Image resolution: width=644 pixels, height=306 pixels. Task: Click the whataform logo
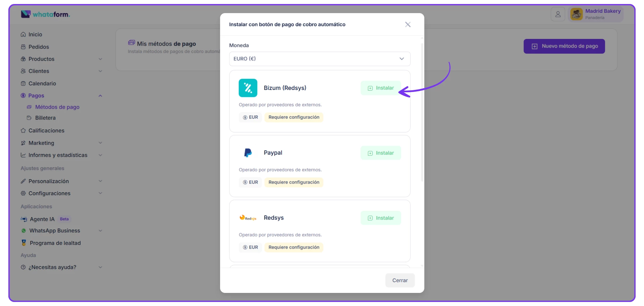pos(46,14)
